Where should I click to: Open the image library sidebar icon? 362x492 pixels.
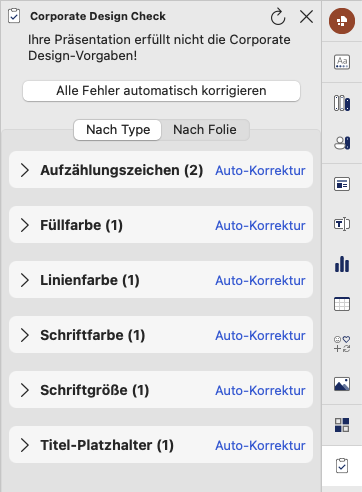coord(342,384)
